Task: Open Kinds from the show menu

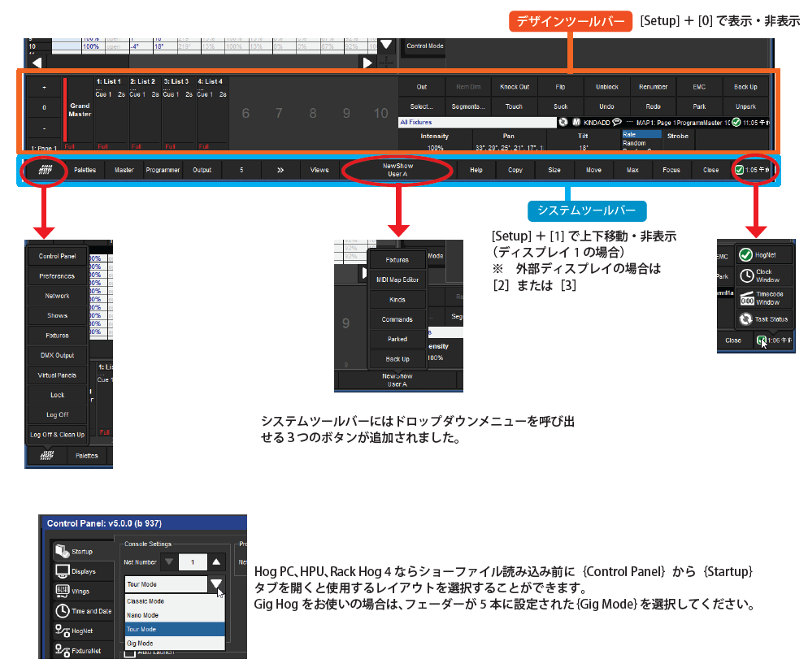Action: coord(397,300)
